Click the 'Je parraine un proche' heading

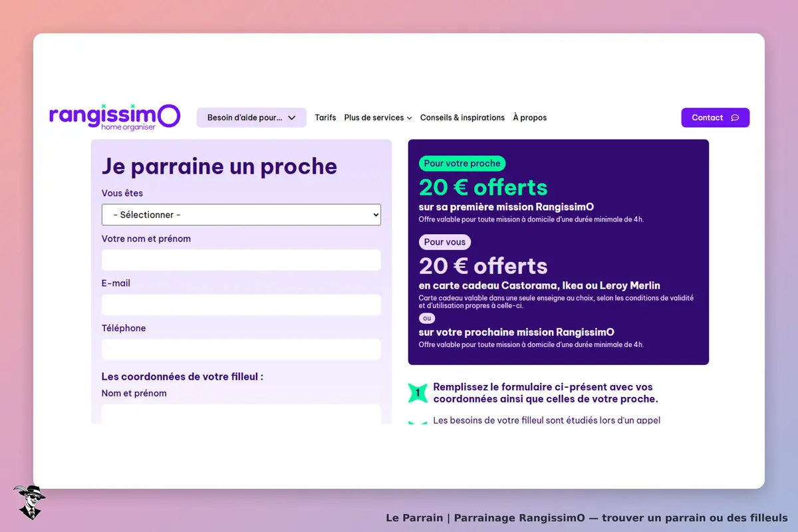click(x=219, y=166)
